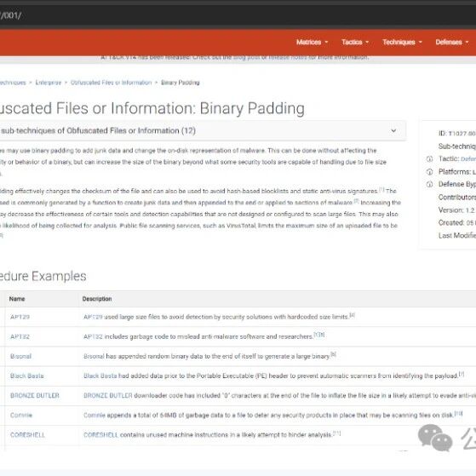Click the Description column header
476x476 pixels.
(97, 299)
